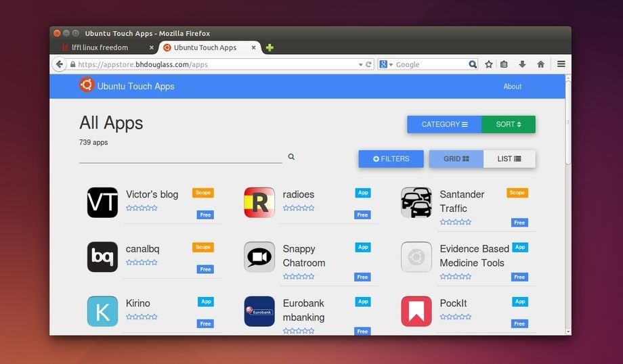Expand the CATEGORY dropdown

pos(444,124)
